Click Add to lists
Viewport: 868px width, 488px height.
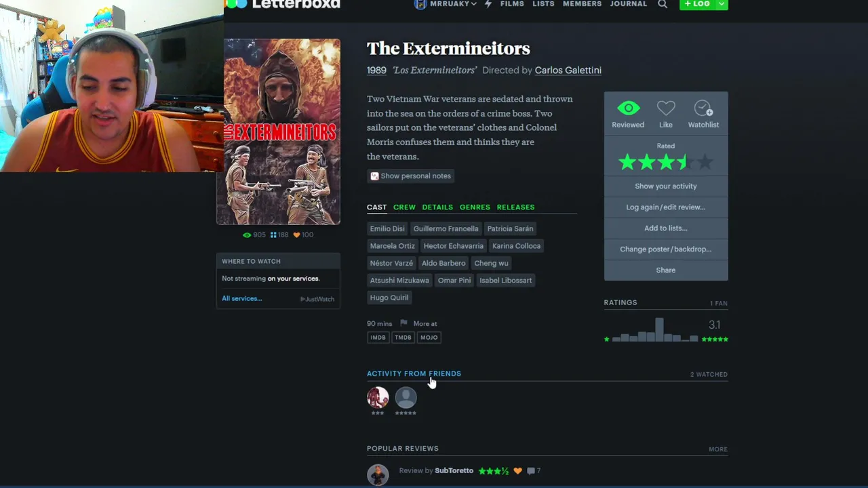[666, 228]
